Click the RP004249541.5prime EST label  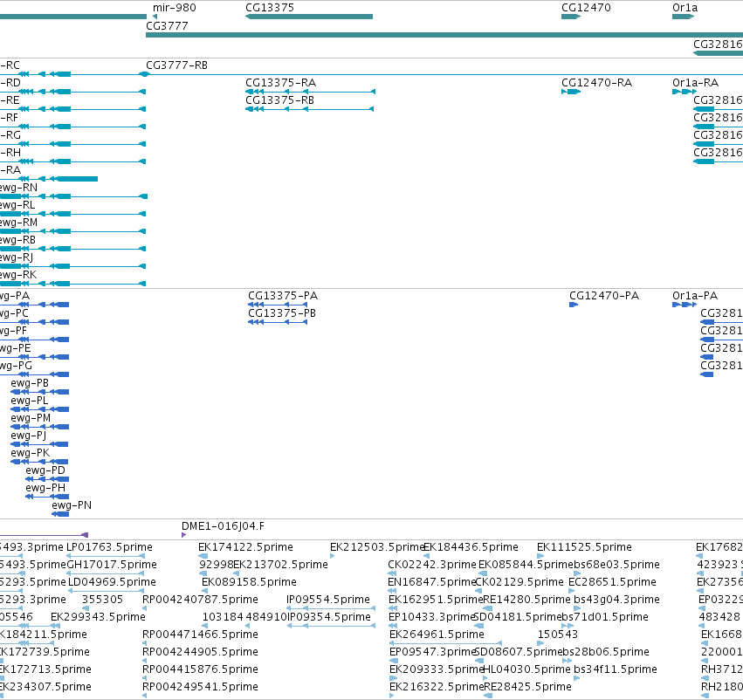[200, 688]
